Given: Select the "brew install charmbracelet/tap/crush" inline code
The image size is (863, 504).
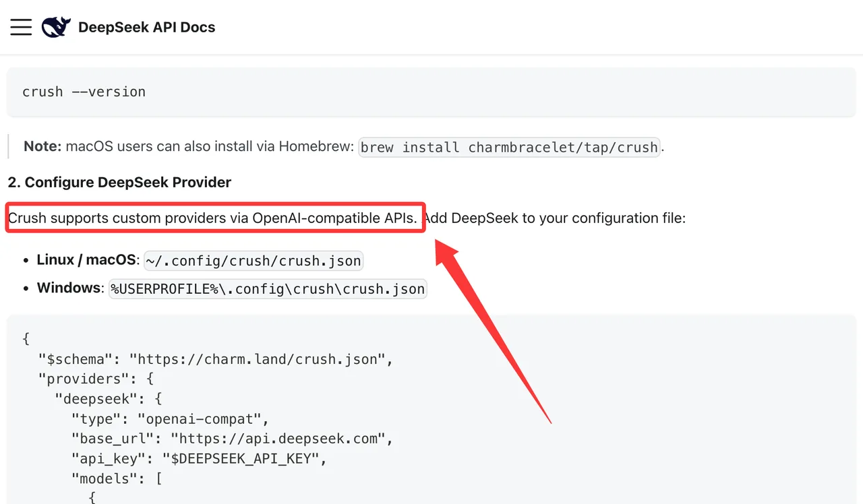Looking at the screenshot, I should click(510, 147).
